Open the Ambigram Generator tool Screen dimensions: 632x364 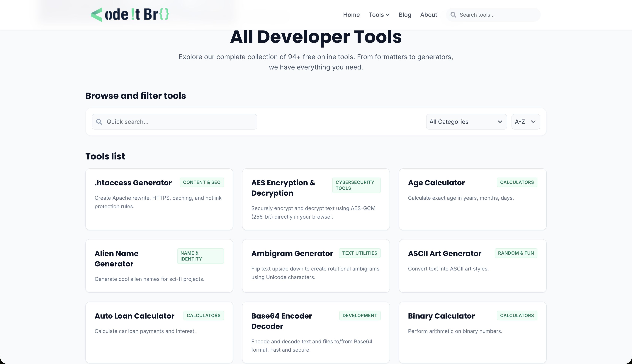pyautogui.click(x=292, y=253)
